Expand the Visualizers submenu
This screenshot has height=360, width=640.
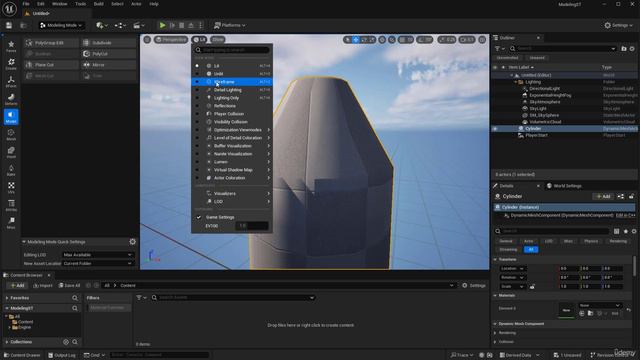[232, 193]
